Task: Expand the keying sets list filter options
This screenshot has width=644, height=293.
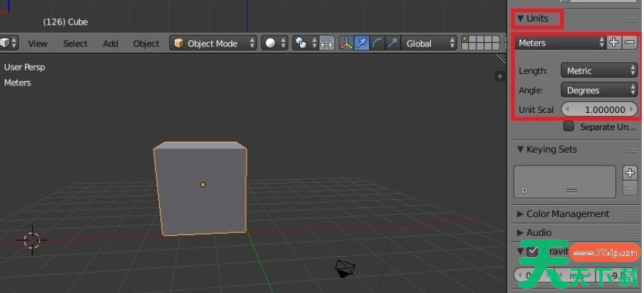Action: [525, 191]
